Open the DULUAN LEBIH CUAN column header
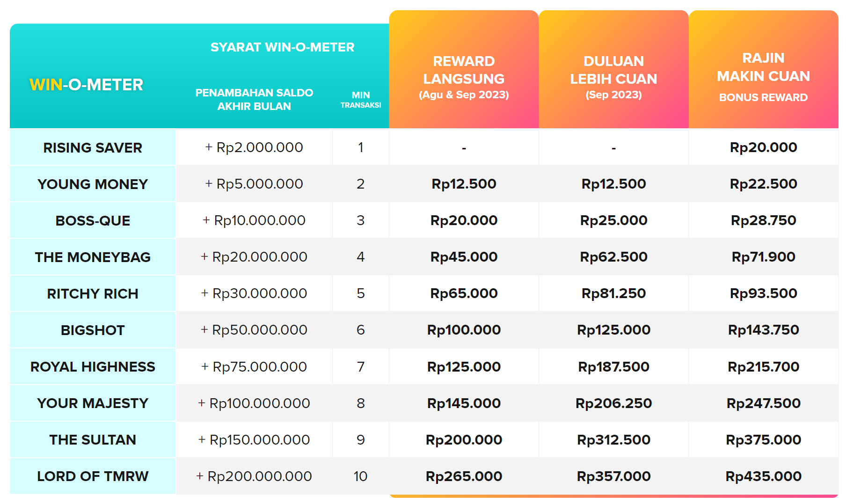Image resolution: width=854 pixels, height=504 pixels. (x=613, y=77)
